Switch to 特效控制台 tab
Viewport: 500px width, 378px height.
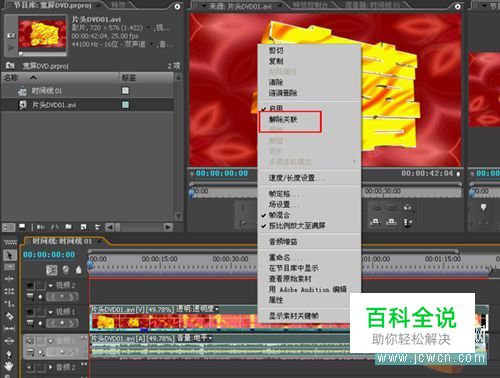pos(310,6)
